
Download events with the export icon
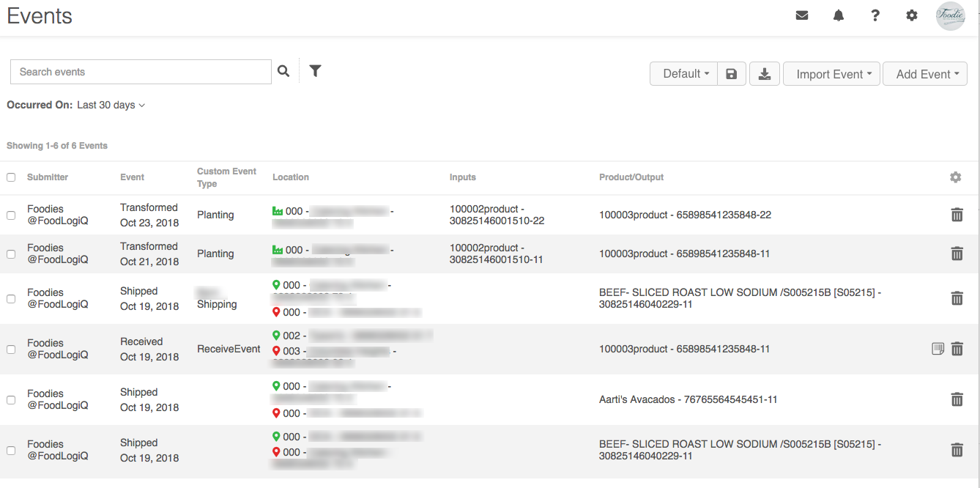pyautogui.click(x=764, y=74)
